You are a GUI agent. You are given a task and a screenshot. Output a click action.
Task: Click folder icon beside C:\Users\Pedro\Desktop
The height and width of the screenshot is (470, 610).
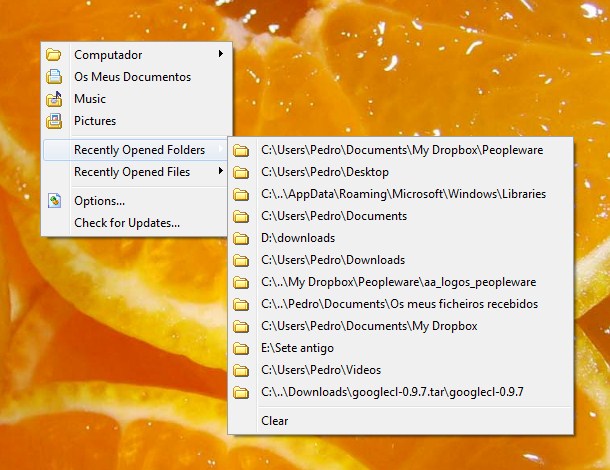(241, 172)
